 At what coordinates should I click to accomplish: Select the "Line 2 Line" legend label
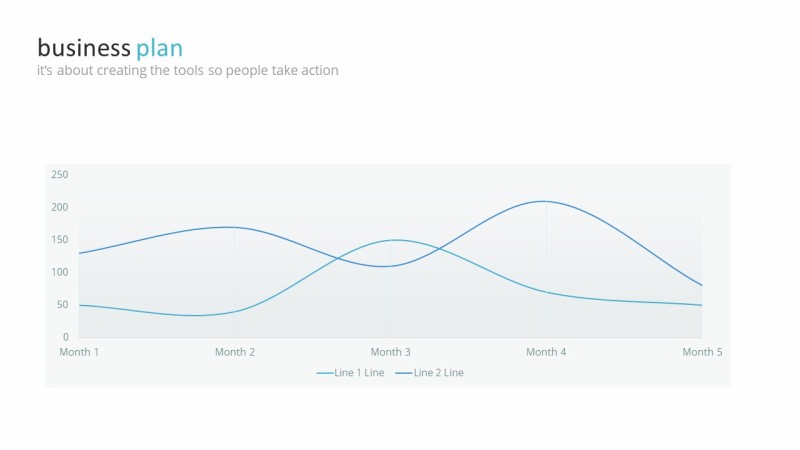pos(439,373)
